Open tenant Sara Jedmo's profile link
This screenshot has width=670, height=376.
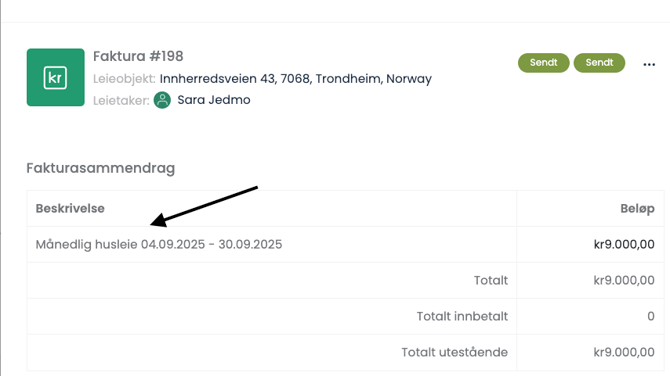pos(214,100)
